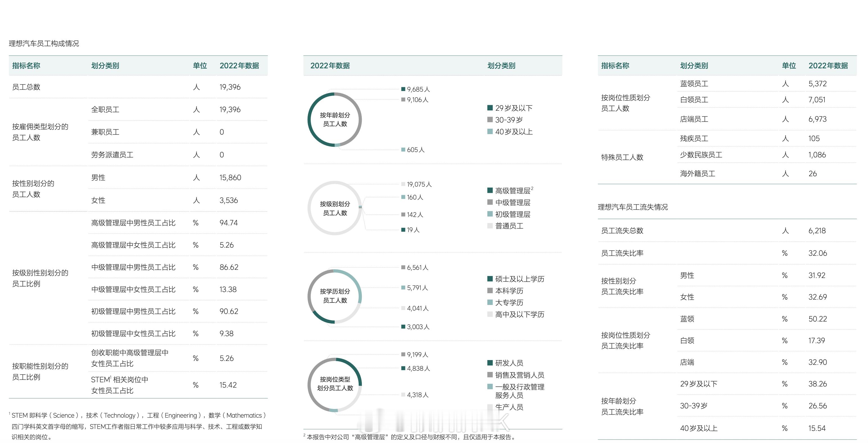
Task: Click the dark green swatch beside 研发人员 legend
Action: [x=490, y=363]
